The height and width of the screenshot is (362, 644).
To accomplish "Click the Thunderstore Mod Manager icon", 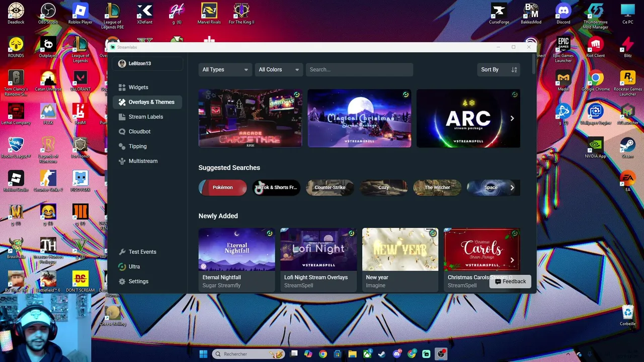I will [596, 16].
